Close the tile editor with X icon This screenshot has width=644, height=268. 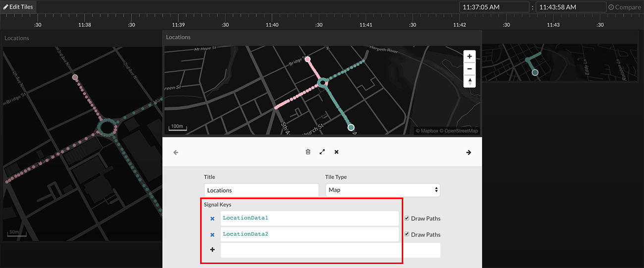click(336, 152)
